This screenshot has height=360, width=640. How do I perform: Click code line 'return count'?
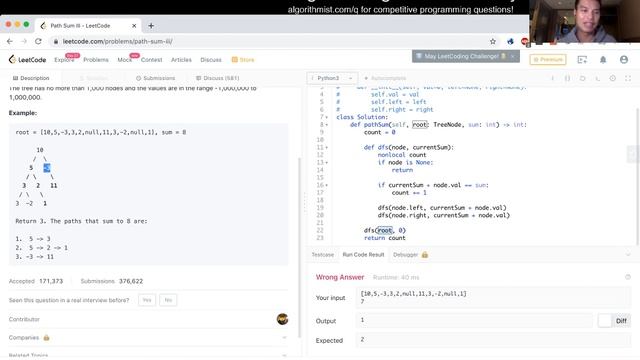(384, 238)
